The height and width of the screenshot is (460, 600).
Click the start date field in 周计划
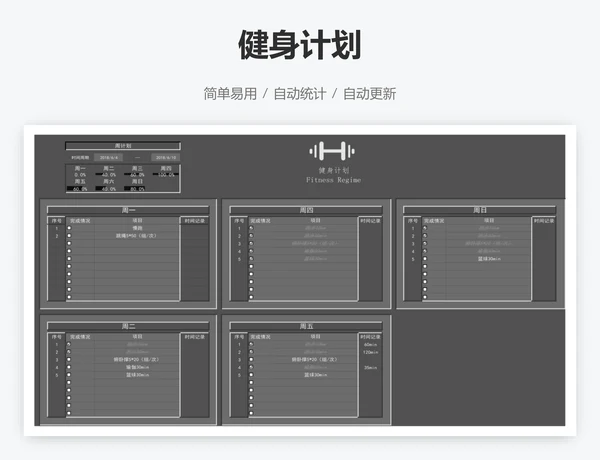[108, 157]
